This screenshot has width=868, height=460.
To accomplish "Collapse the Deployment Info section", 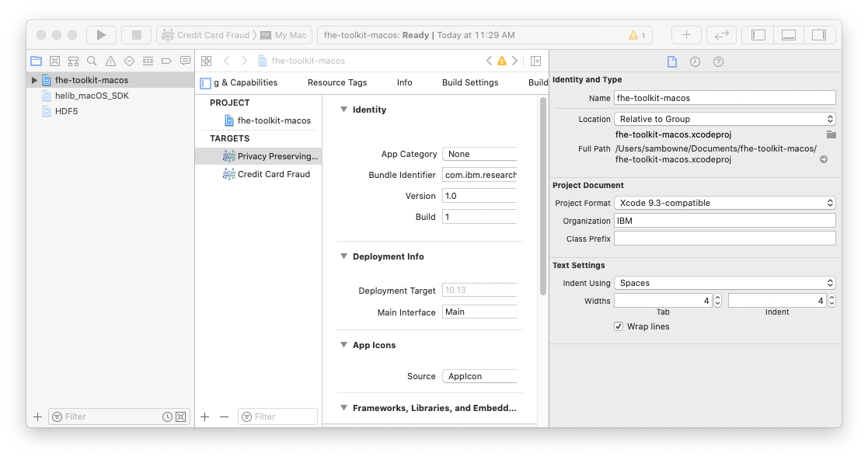I will point(343,256).
